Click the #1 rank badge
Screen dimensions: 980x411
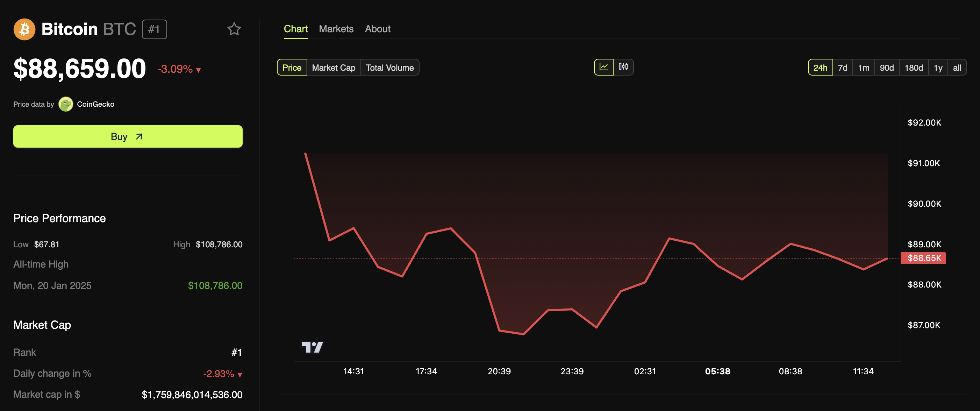coord(154,29)
